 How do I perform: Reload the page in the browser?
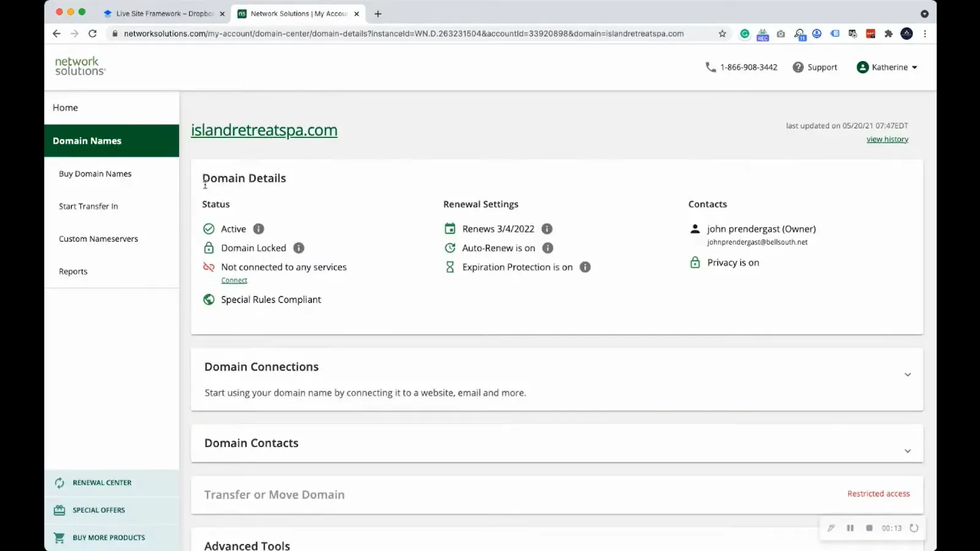click(x=92, y=34)
